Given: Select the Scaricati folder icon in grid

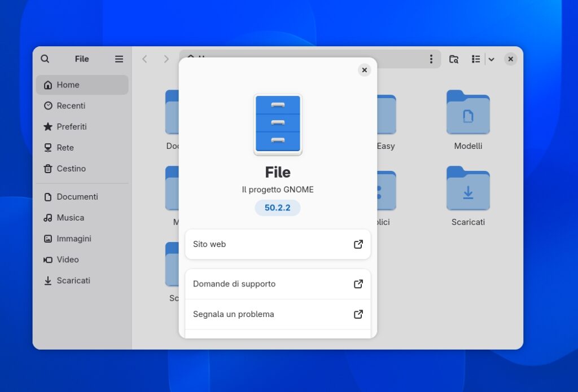Looking at the screenshot, I should [x=468, y=188].
